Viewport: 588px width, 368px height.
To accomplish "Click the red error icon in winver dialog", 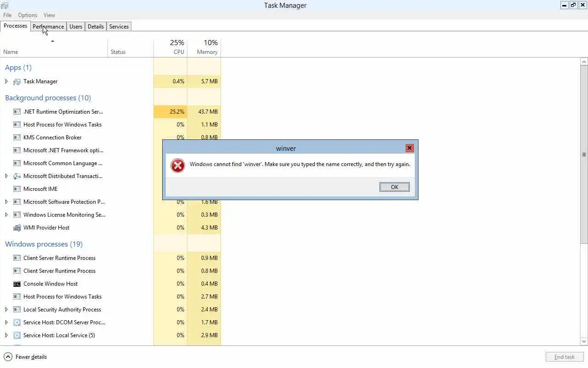I will tap(178, 166).
